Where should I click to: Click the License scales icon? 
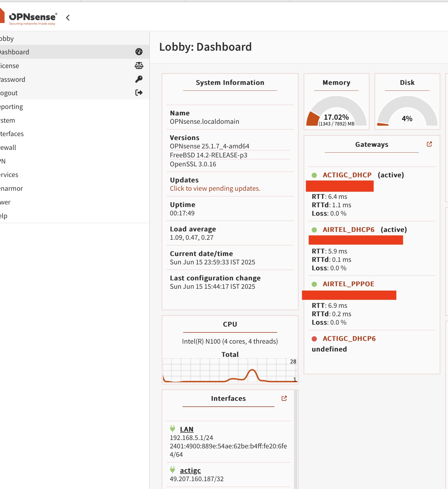tap(139, 66)
